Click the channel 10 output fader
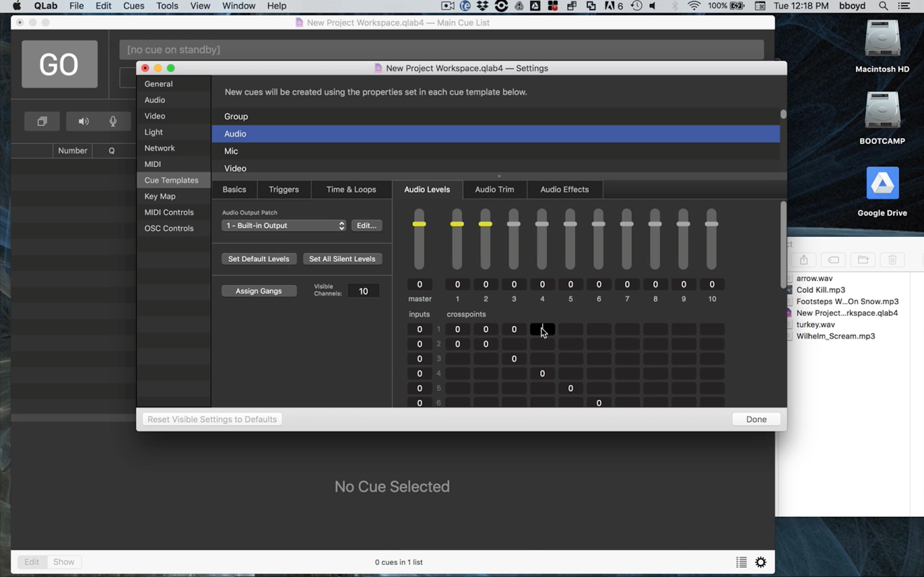The image size is (924, 577). tap(711, 224)
